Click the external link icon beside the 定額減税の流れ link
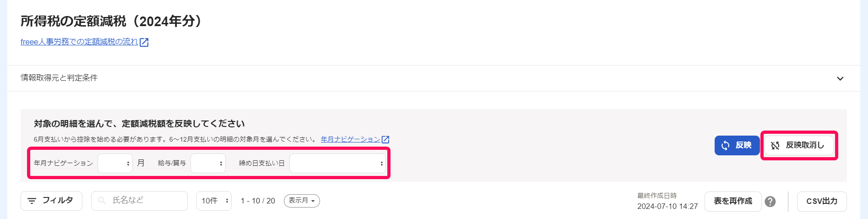The image size is (868, 219). (144, 42)
